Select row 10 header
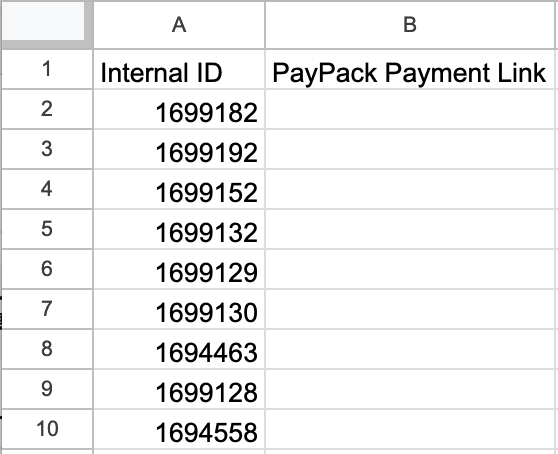 [x=47, y=429]
